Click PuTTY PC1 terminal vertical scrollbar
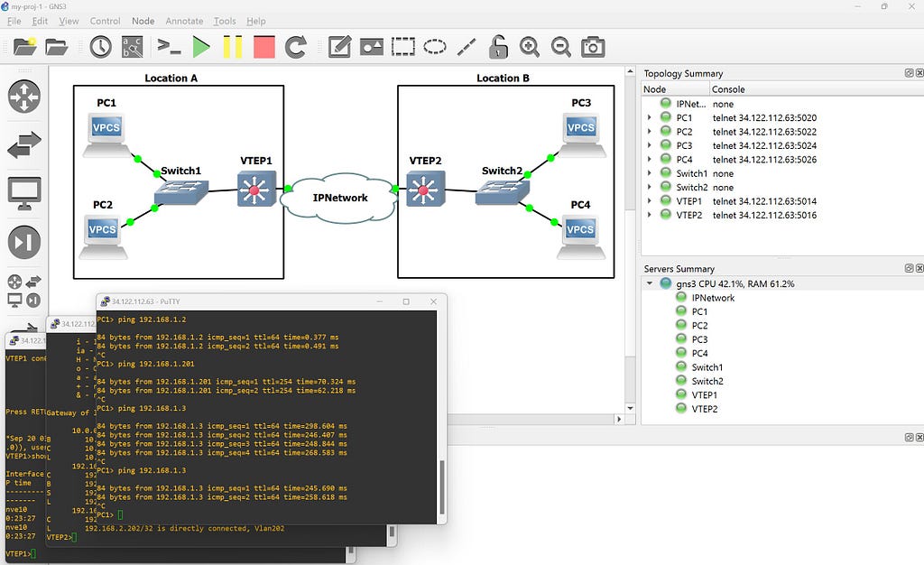This screenshot has height=565, width=924. [441, 486]
